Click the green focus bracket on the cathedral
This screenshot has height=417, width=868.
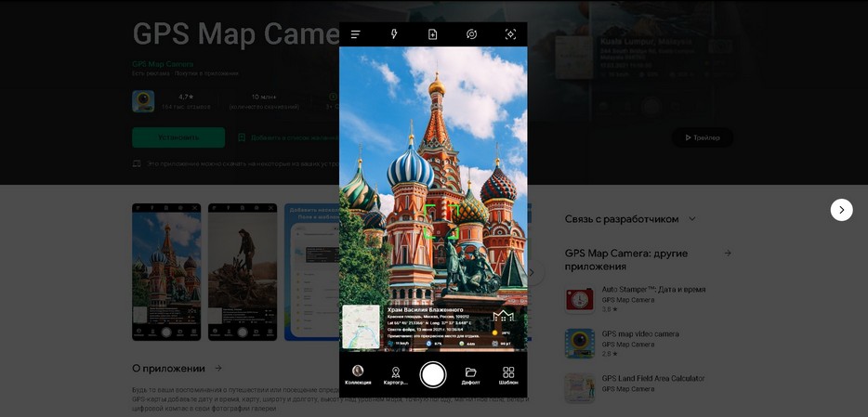pyautogui.click(x=441, y=221)
